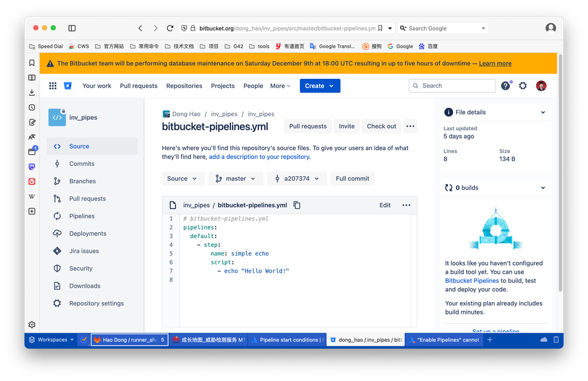Open the Wikipedia web panel

pyautogui.click(x=32, y=196)
